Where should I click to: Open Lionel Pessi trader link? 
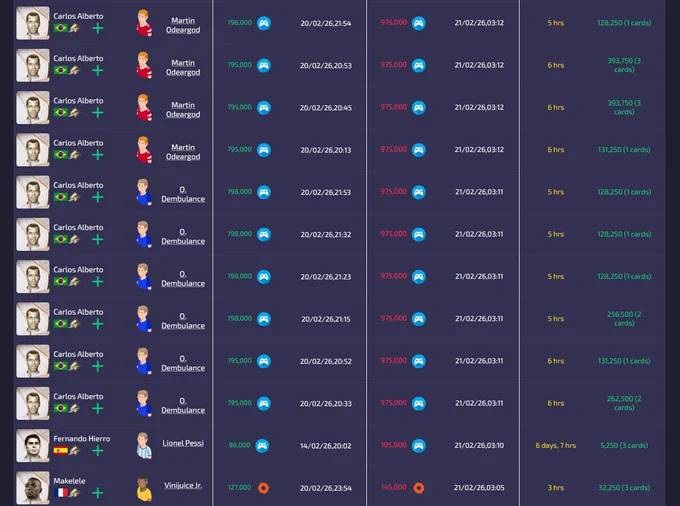click(183, 443)
